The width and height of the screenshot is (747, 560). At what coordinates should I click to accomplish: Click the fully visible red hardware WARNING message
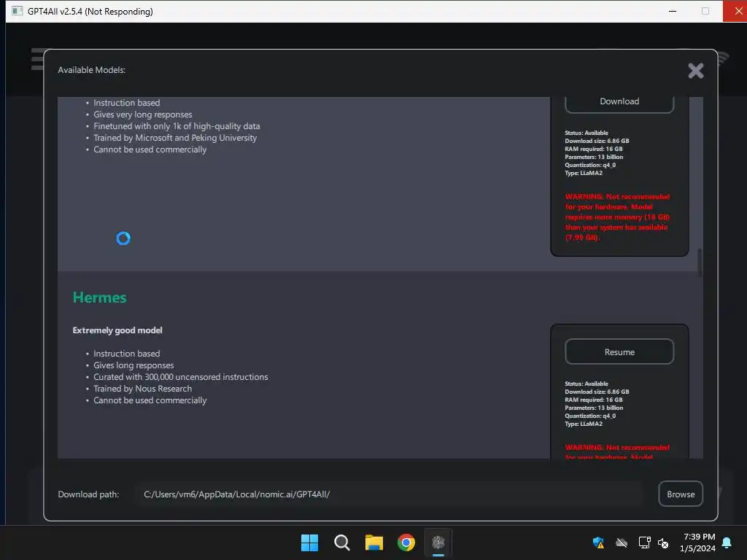pos(617,217)
